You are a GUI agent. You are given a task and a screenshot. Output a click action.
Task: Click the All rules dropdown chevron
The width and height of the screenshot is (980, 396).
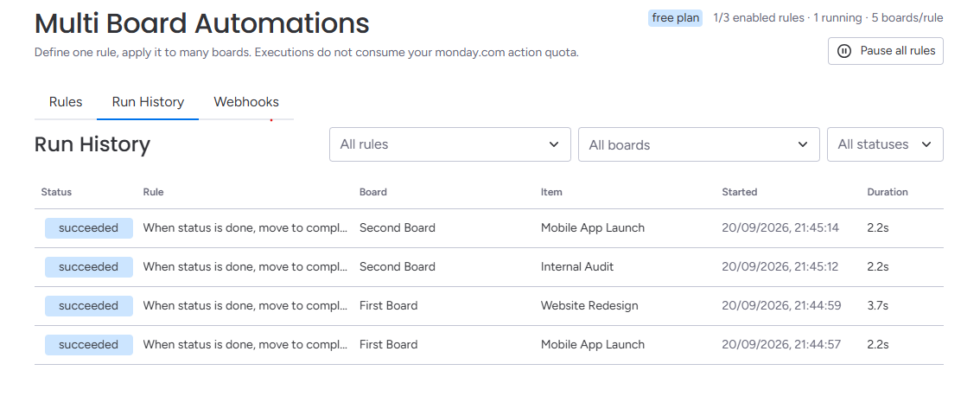click(x=554, y=144)
